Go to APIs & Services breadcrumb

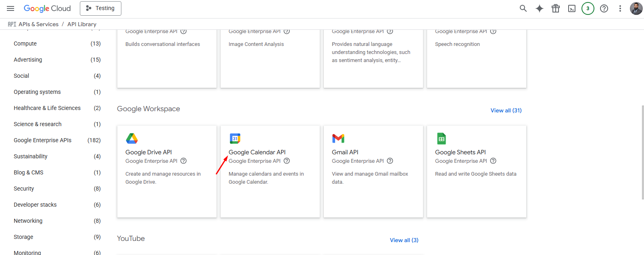(38, 24)
